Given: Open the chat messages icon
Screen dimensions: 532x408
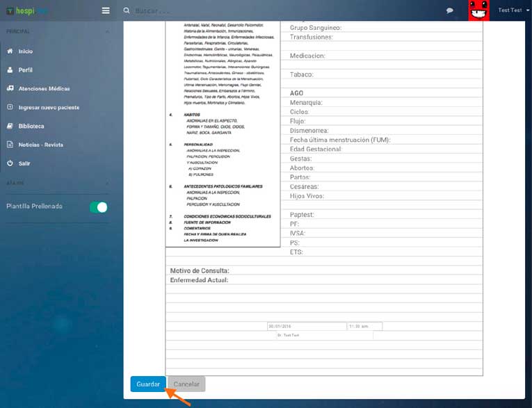Looking at the screenshot, I should 450,10.
